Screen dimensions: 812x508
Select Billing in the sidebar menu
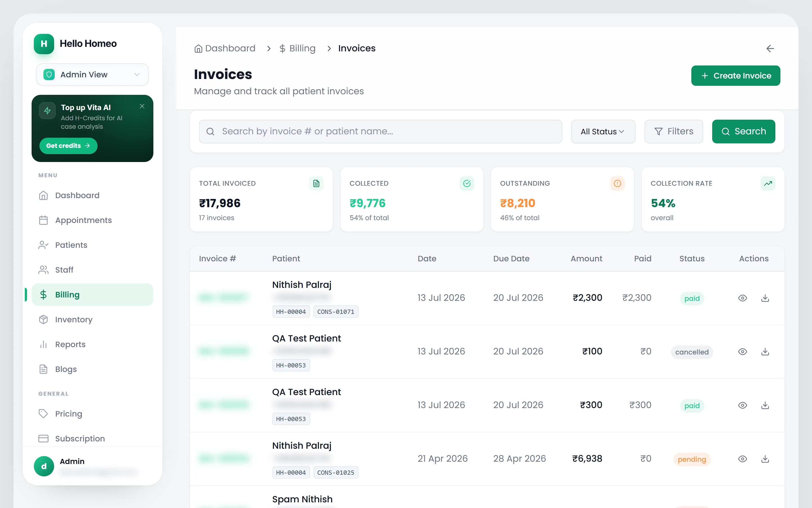click(92, 295)
